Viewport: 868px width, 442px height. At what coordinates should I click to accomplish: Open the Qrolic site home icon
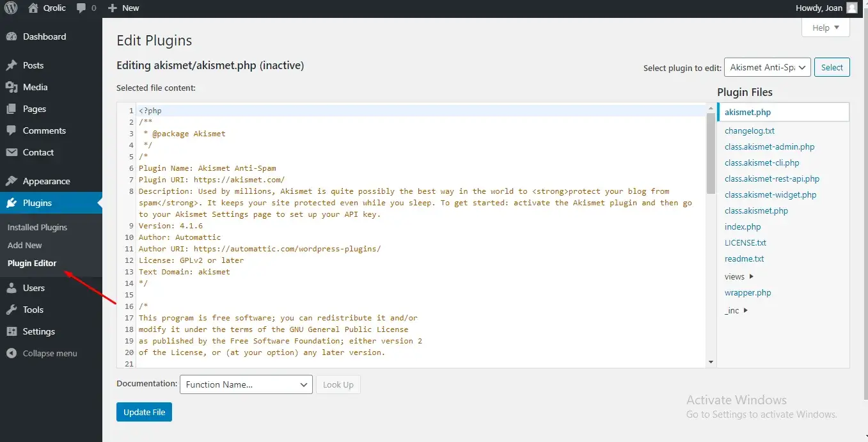tap(33, 8)
